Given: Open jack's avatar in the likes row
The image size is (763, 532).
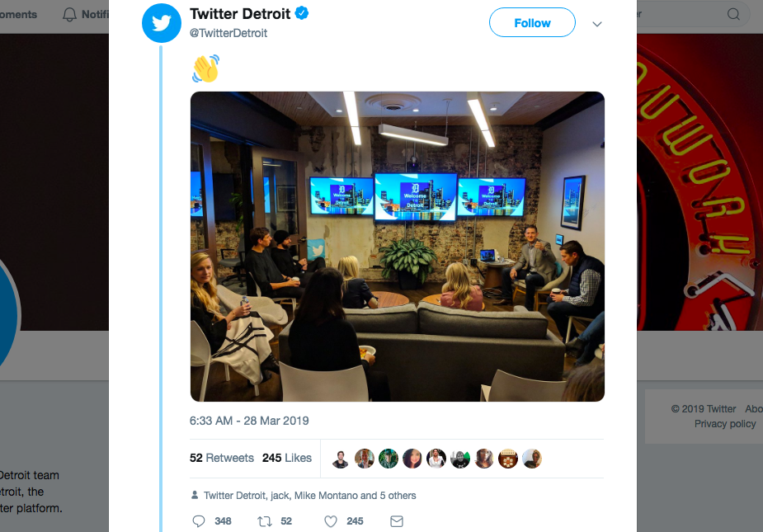Looking at the screenshot, I should point(364,459).
